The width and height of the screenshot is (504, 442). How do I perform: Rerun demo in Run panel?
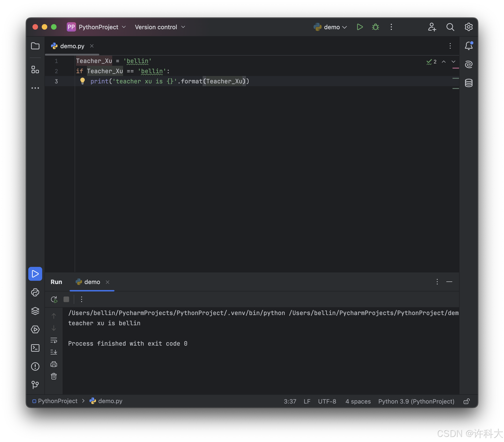pyautogui.click(x=54, y=299)
